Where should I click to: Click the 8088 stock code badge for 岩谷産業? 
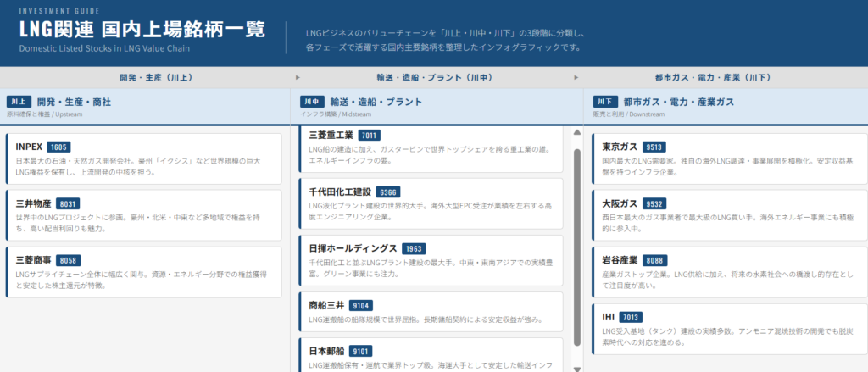click(x=655, y=261)
